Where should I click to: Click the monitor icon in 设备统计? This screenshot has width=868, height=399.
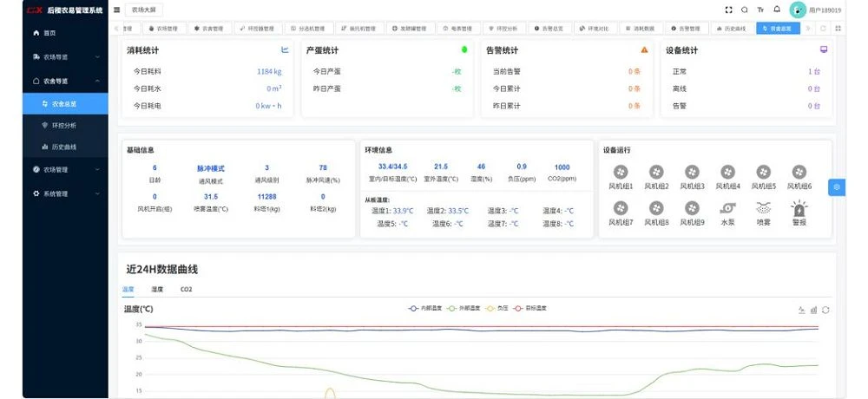(824, 49)
